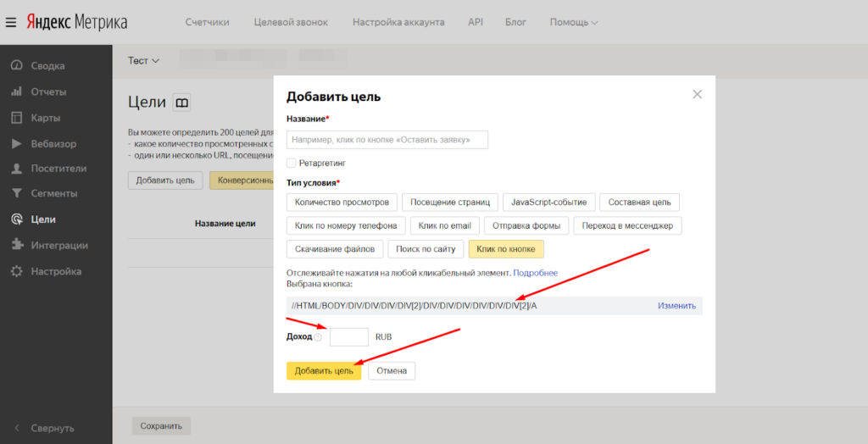The height and width of the screenshot is (444, 868).
Task: Click the Доход info question icon
Action: pos(319,337)
